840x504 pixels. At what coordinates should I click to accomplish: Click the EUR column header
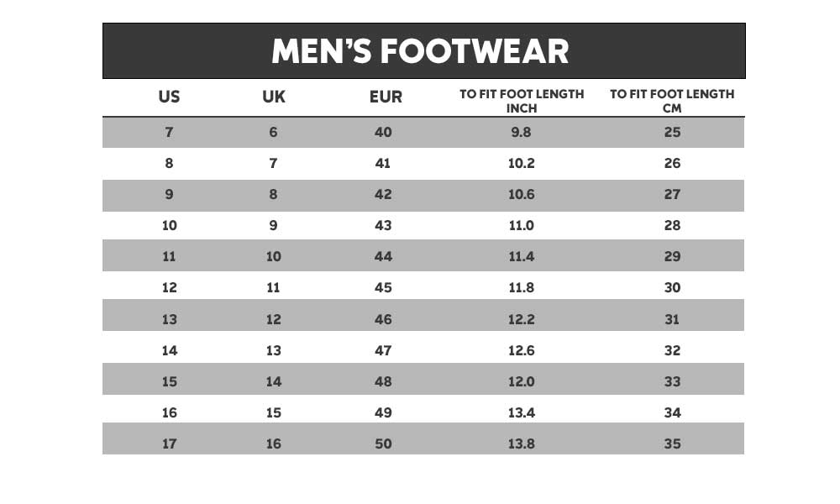[x=386, y=97]
